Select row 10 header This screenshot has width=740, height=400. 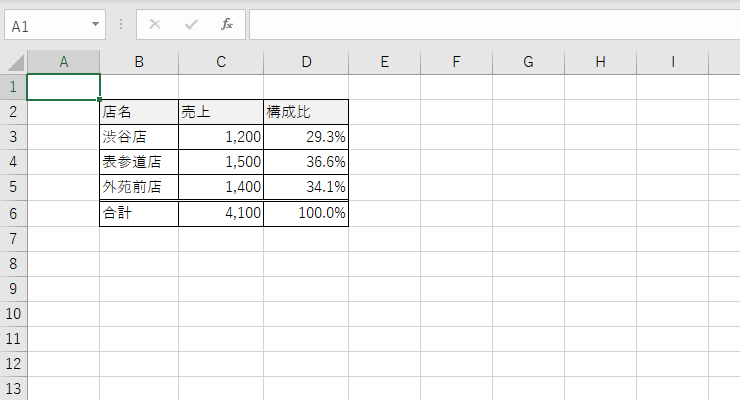click(x=13, y=314)
